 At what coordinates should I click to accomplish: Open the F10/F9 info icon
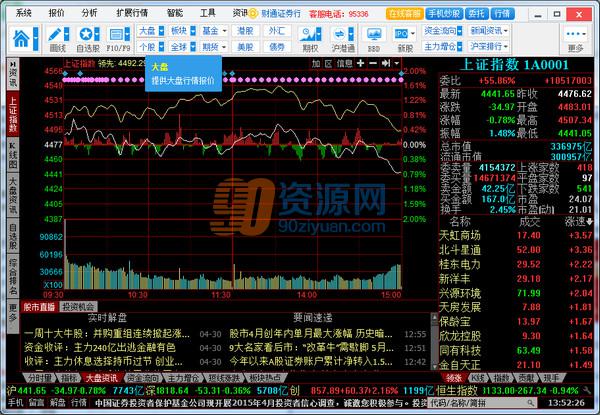tap(115, 34)
